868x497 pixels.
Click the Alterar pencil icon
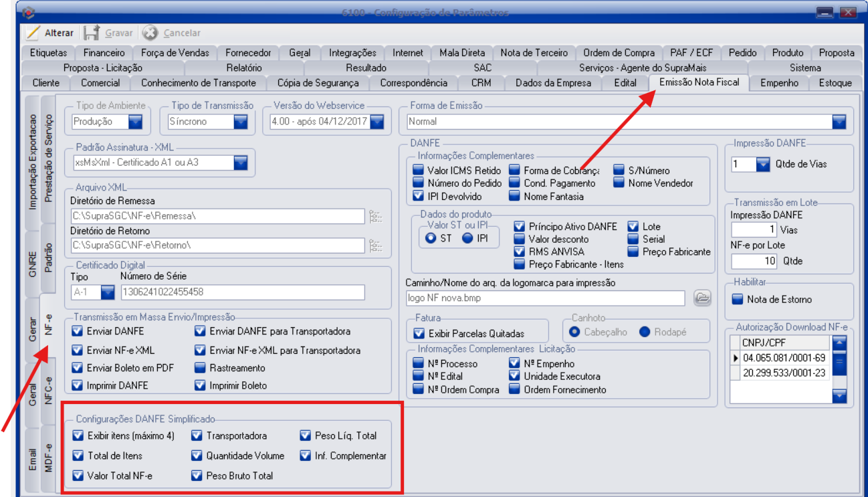pyautogui.click(x=32, y=33)
